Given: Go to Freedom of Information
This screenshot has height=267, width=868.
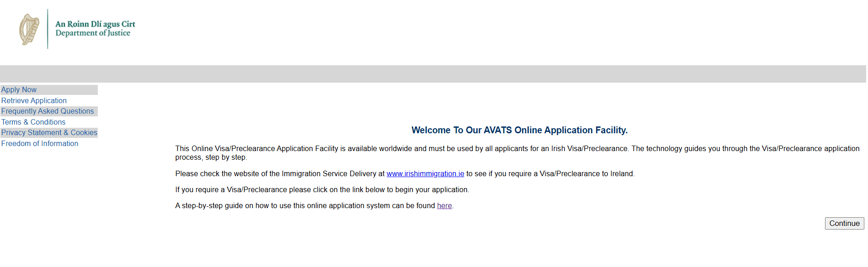Looking at the screenshot, I should point(40,143).
